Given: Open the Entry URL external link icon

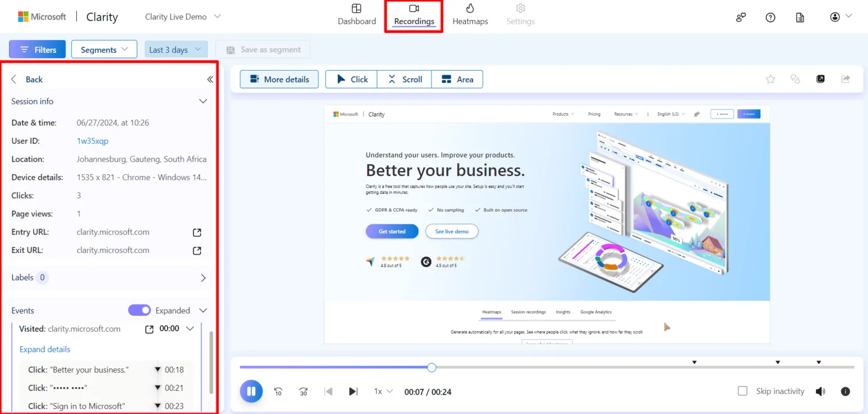Looking at the screenshot, I should pos(197,232).
